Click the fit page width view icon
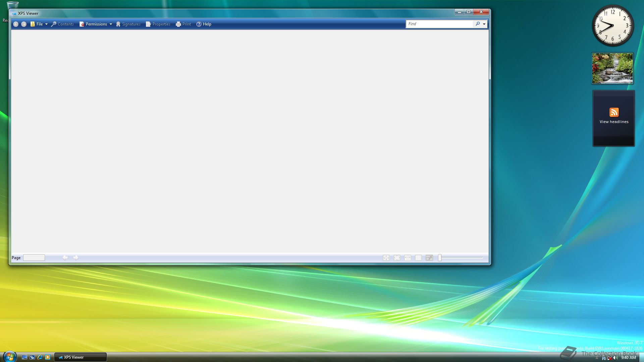 click(x=408, y=258)
